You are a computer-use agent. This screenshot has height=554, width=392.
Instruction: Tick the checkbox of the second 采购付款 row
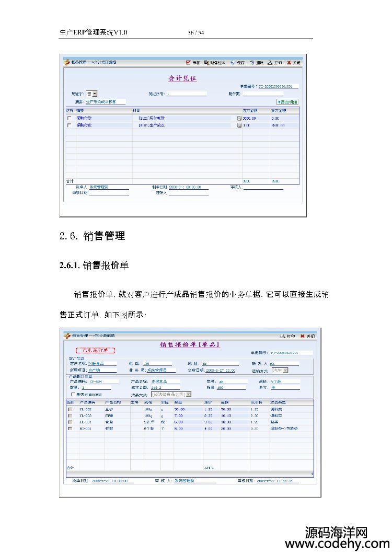coord(70,125)
